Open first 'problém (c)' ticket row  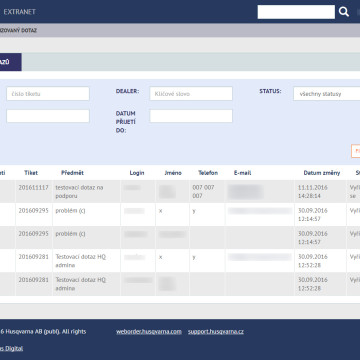180,215
